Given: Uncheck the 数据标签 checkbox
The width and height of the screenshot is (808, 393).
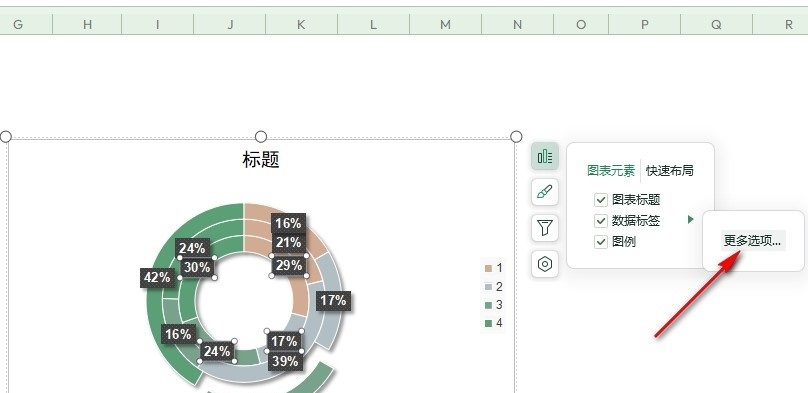Looking at the screenshot, I should [x=601, y=221].
